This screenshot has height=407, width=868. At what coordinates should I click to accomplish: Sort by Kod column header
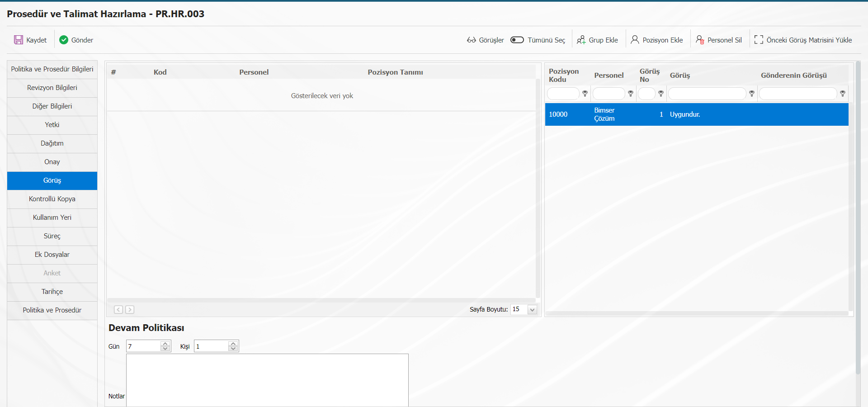[x=160, y=72]
